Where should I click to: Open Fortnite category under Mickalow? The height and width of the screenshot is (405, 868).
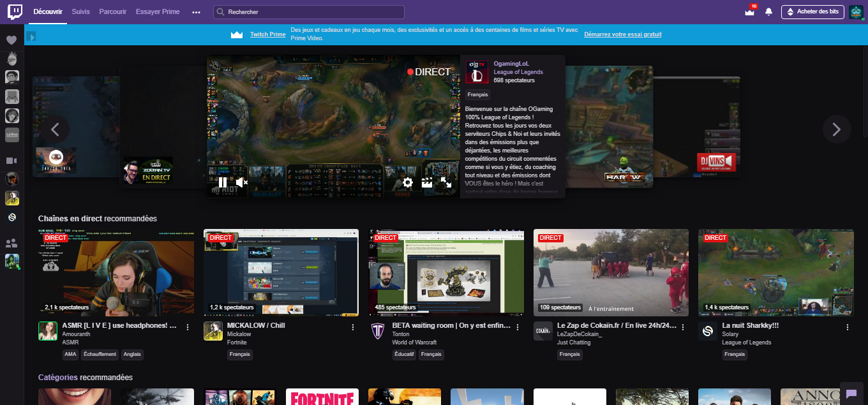click(237, 342)
